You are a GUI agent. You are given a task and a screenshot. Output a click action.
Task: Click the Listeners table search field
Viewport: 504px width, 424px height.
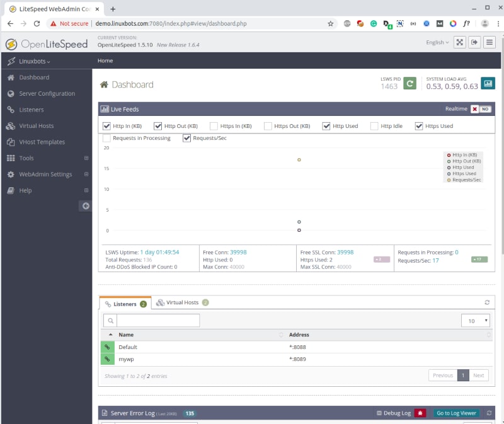click(x=157, y=320)
